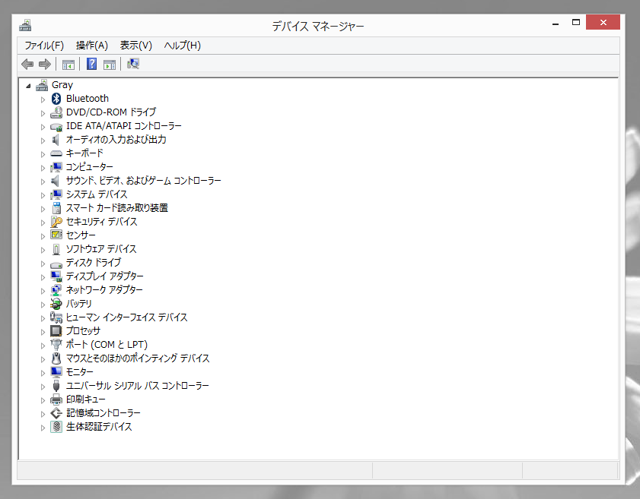
Task: Click the ディスク ドライブ disk icon
Action: (56, 264)
